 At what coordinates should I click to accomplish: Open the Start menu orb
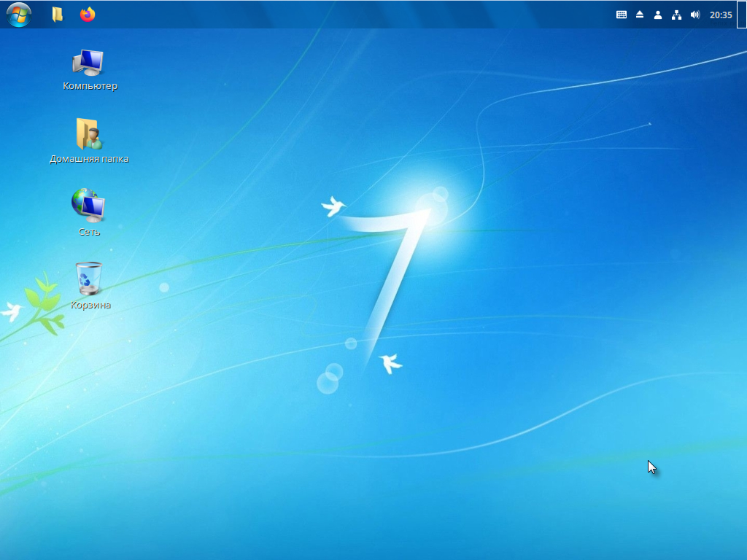coord(19,15)
